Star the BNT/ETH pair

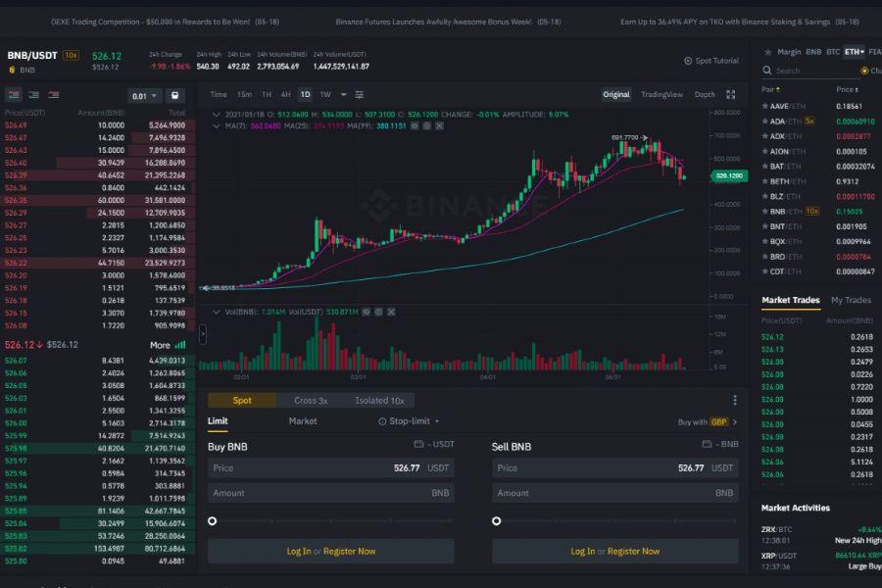pos(764,226)
